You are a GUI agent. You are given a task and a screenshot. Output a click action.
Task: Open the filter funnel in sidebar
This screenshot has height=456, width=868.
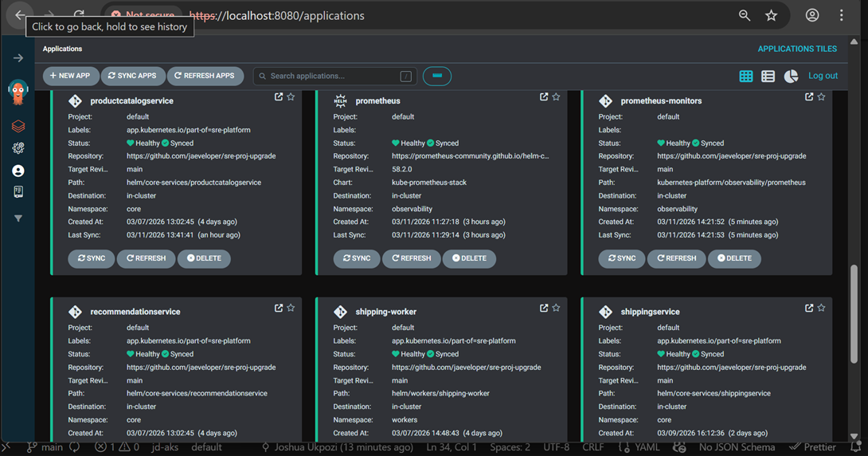click(18, 218)
